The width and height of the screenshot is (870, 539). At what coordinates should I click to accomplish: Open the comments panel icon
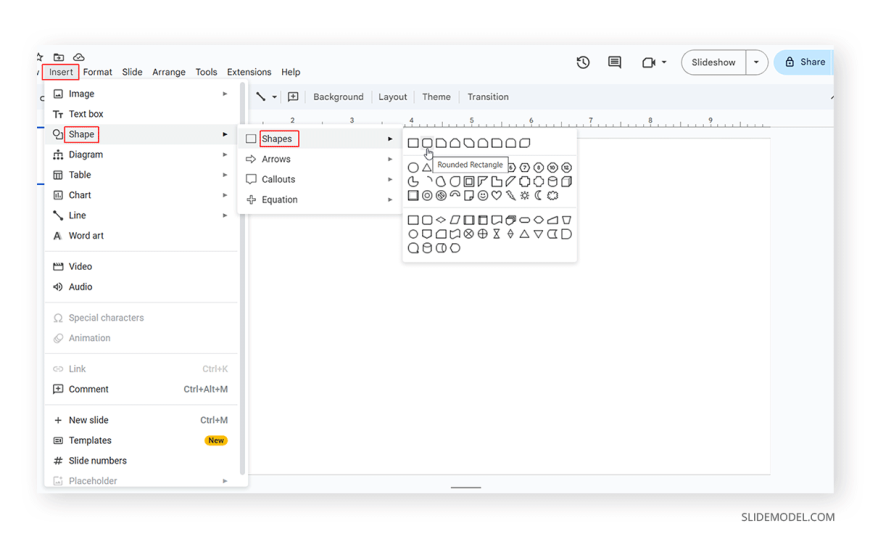(614, 62)
